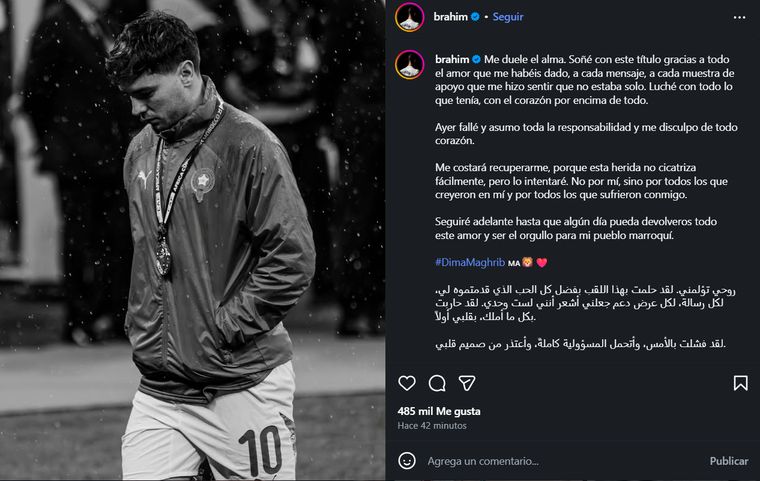Viewport: 760px width, 481px height.
Task: Click the Publicar button
Action: coord(729,461)
